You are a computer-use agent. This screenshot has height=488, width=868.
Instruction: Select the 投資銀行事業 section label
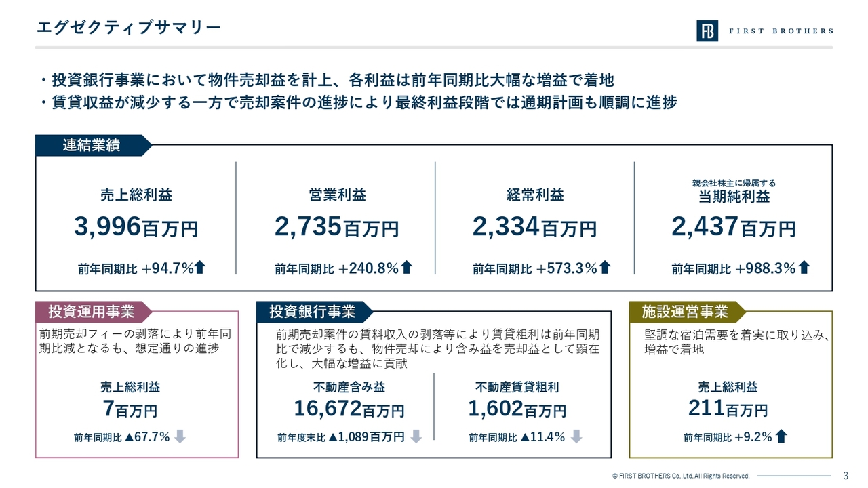314,312
